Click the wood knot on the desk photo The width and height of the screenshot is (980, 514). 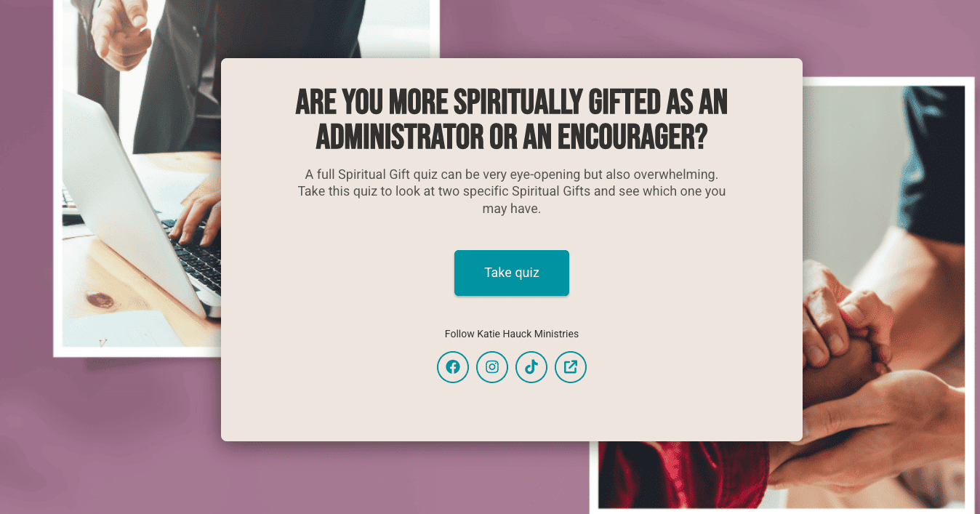pos(100,300)
